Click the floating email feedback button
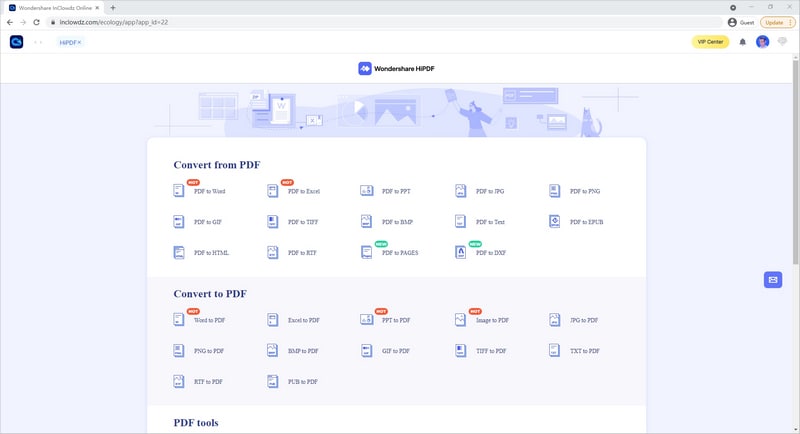The width and height of the screenshot is (800, 434). tap(773, 279)
